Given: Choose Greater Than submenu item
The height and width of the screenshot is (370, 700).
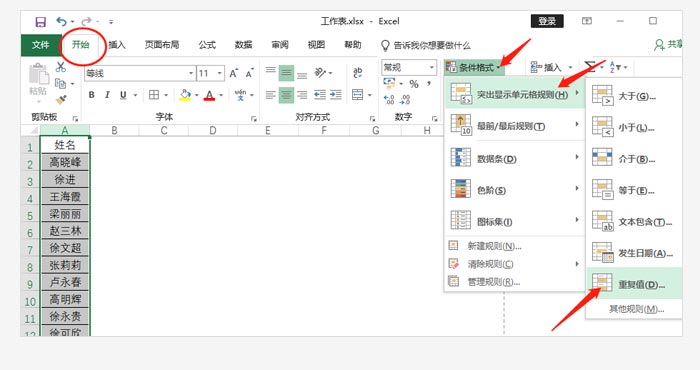Looking at the screenshot, I should 634,96.
